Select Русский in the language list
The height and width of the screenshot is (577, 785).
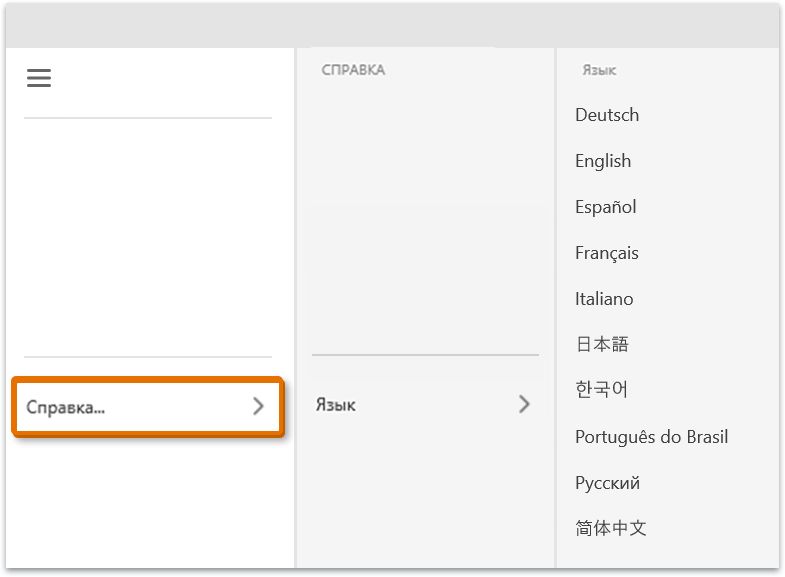pyautogui.click(x=608, y=483)
